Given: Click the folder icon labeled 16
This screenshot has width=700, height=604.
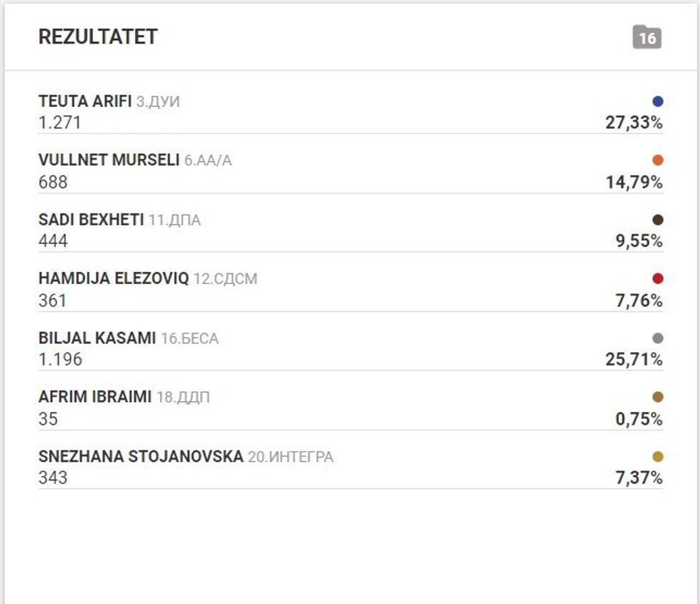Looking at the screenshot, I should pos(648,37).
